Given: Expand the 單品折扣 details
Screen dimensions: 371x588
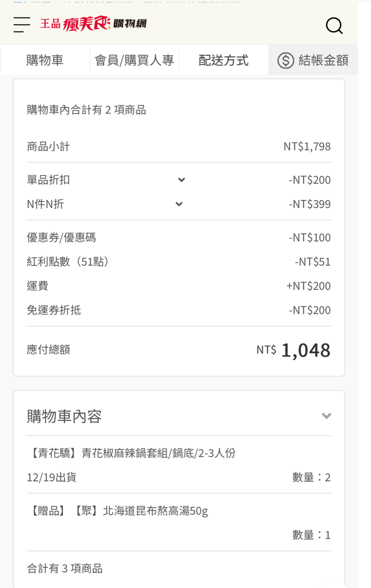Looking at the screenshot, I should [182, 180].
